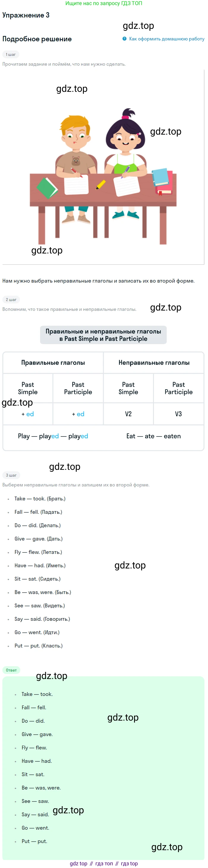Screen dimensions: 208x868
Task: Click 'Be — was, were. (Быть.)' list item
Action: click(x=43, y=592)
